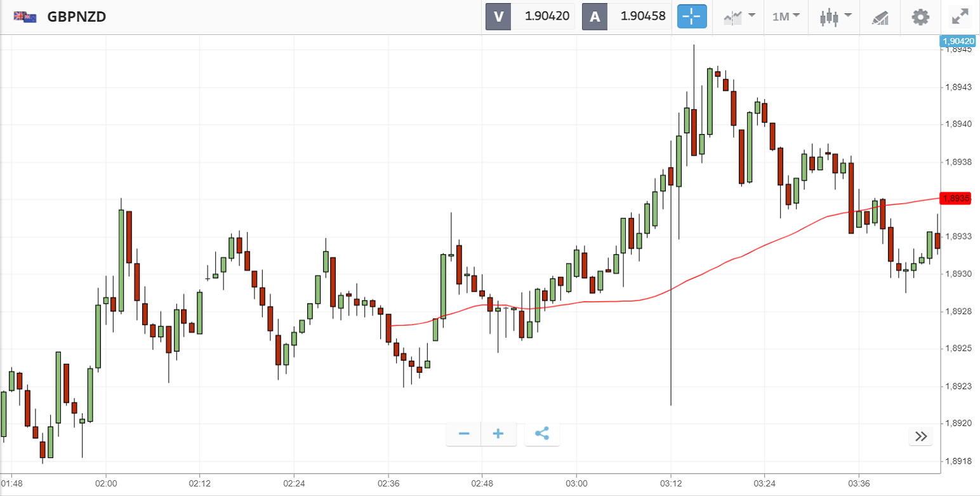Jump to latest candles with double arrow
The image size is (980, 496).
point(921,436)
